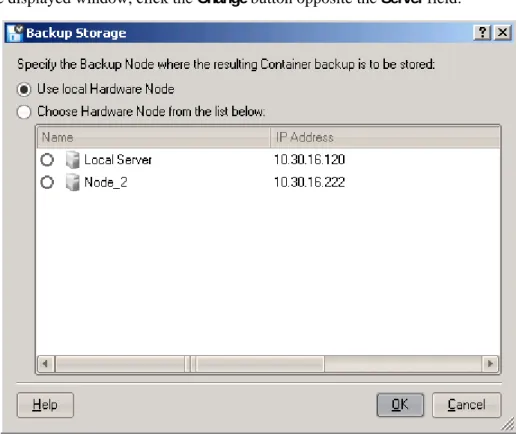Image resolution: width=516 pixels, height=434 pixels.
Task: Click the Node_2 server icon
Action: click(72, 182)
